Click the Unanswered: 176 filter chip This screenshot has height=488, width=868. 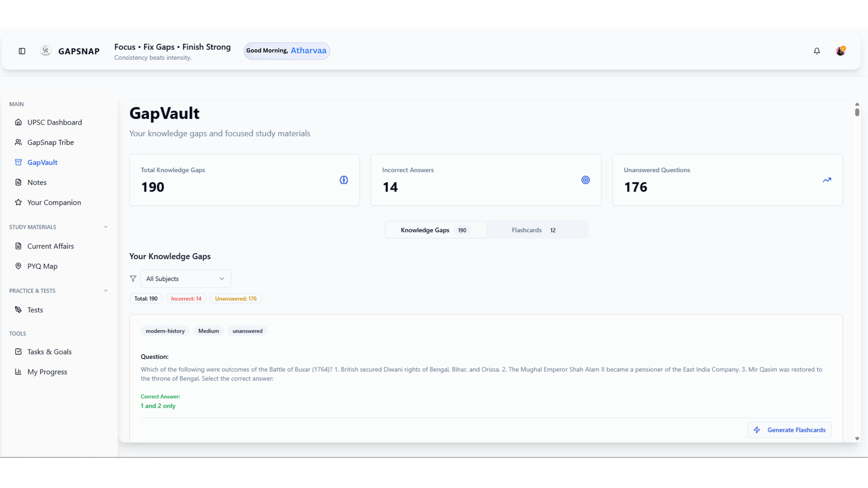(x=235, y=299)
